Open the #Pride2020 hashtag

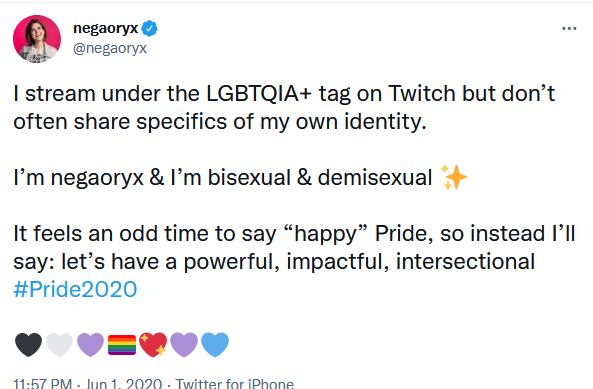pyautogui.click(x=75, y=290)
